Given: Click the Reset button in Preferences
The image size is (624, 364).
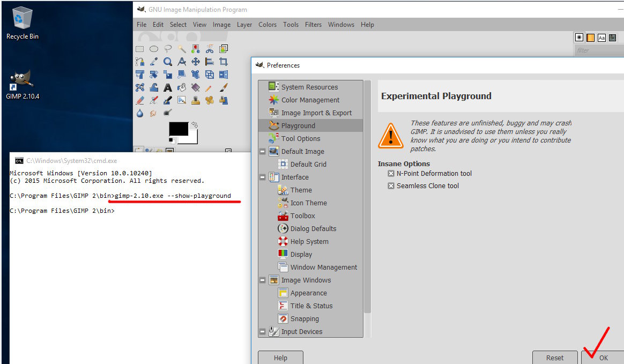Looking at the screenshot, I should tap(555, 358).
